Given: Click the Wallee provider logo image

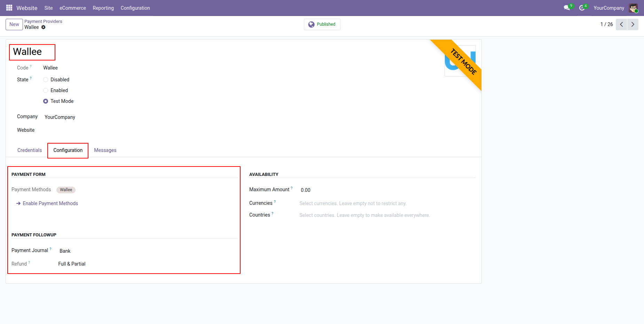Looking at the screenshot, I should pyautogui.click(x=460, y=60).
